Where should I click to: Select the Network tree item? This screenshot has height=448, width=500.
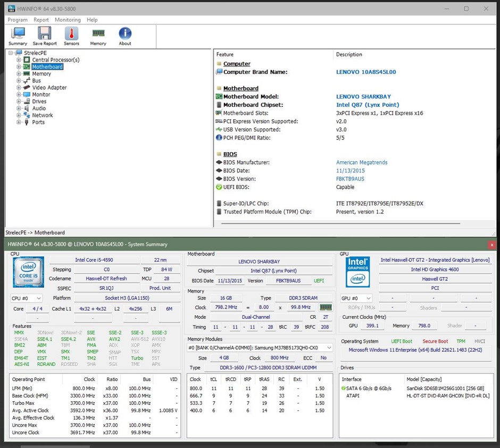(x=42, y=115)
